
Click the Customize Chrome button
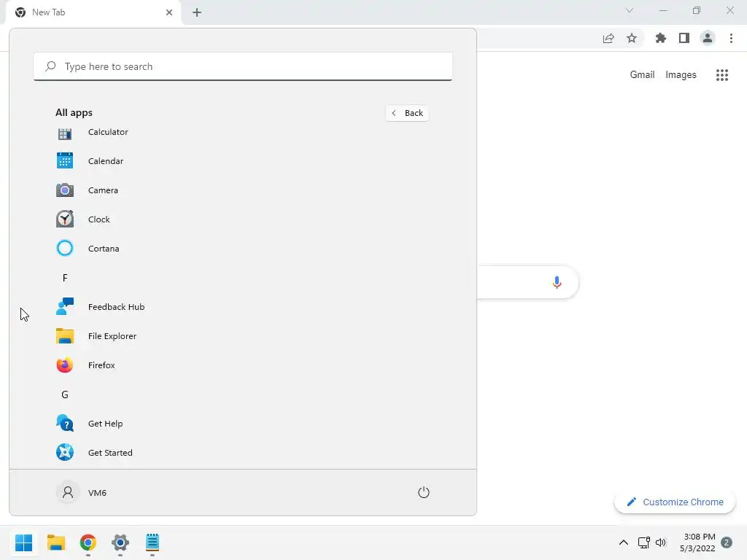click(675, 502)
